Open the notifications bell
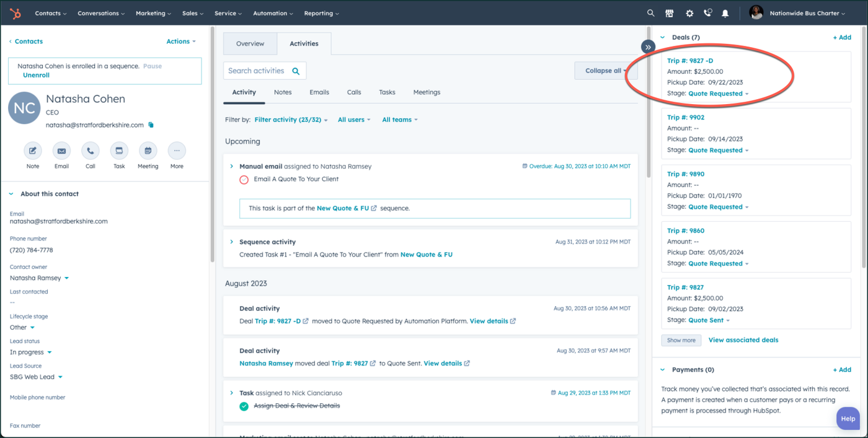The width and height of the screenshot is (868, 438). tap(725, 13)
